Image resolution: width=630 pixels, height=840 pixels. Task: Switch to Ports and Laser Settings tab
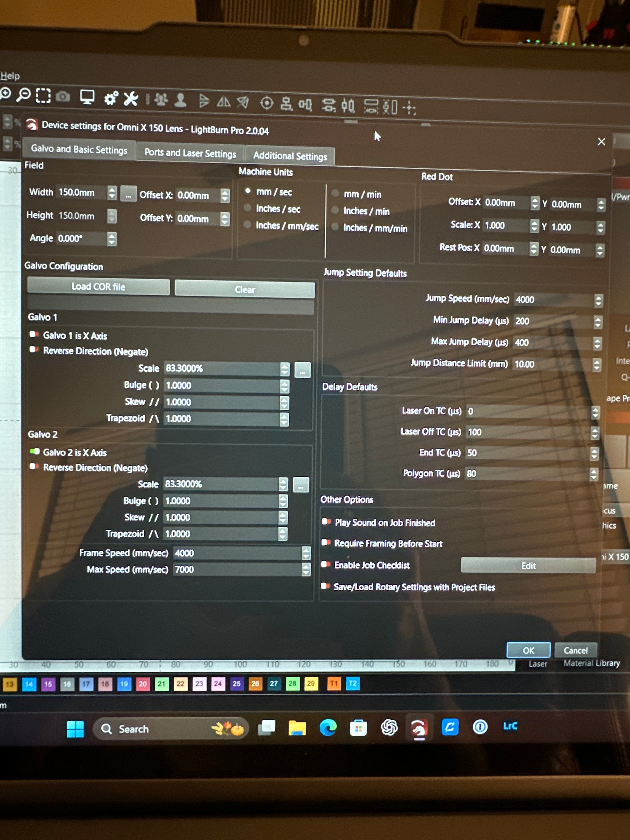coord(190,153)
